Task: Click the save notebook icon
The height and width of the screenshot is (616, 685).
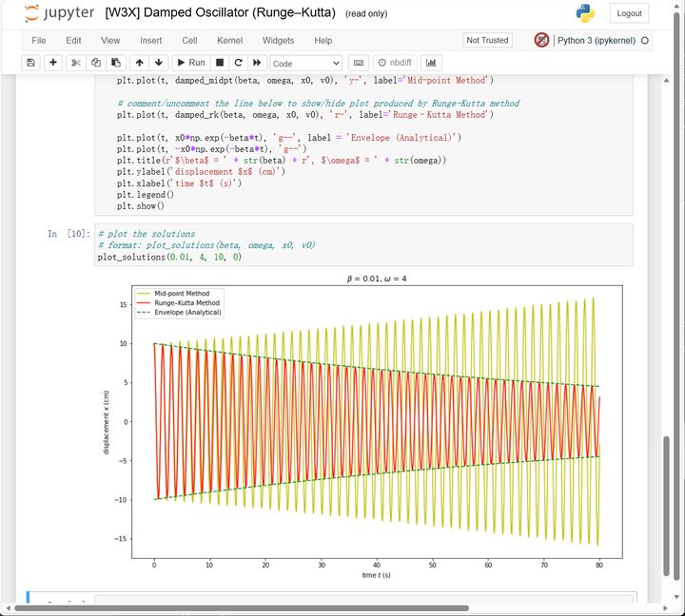Action: click(x=30, y=63)
